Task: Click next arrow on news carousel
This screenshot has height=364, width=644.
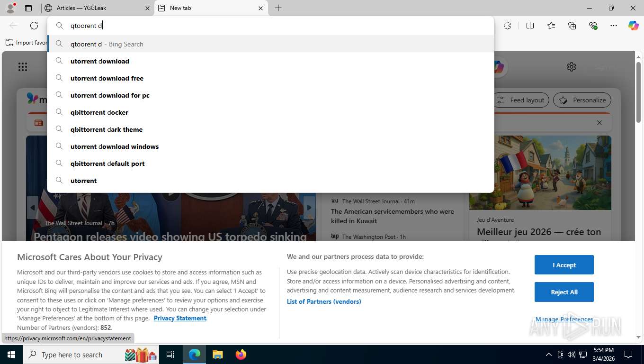Action: (309, 208)
